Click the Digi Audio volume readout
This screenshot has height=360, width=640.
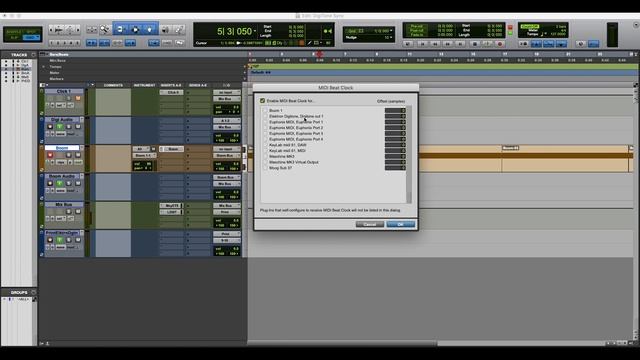(x=227, y=136)
